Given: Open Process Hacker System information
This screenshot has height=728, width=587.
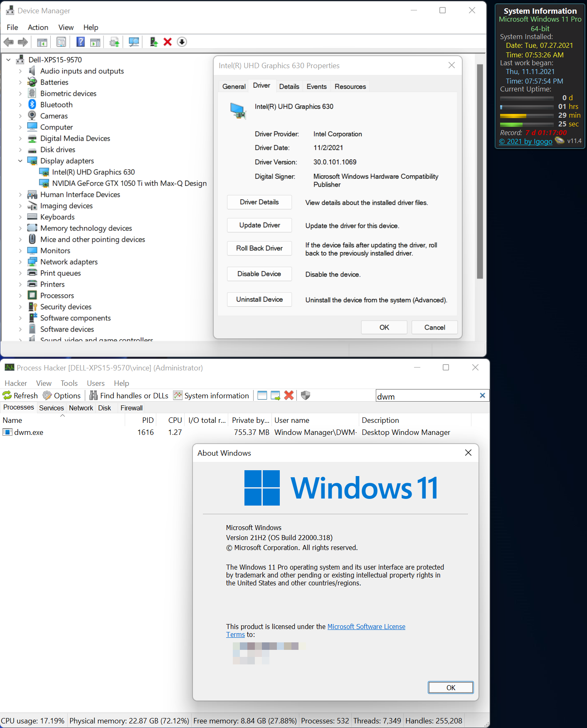Looking at the screenshot, I should tap(211, 395).
